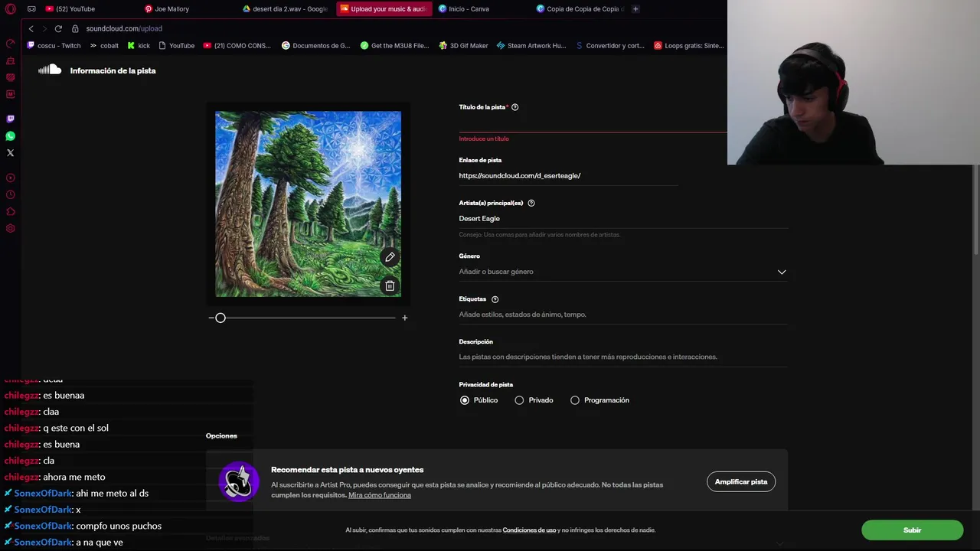
Task: Open X from the sidebar
Action: click(10, 153)
